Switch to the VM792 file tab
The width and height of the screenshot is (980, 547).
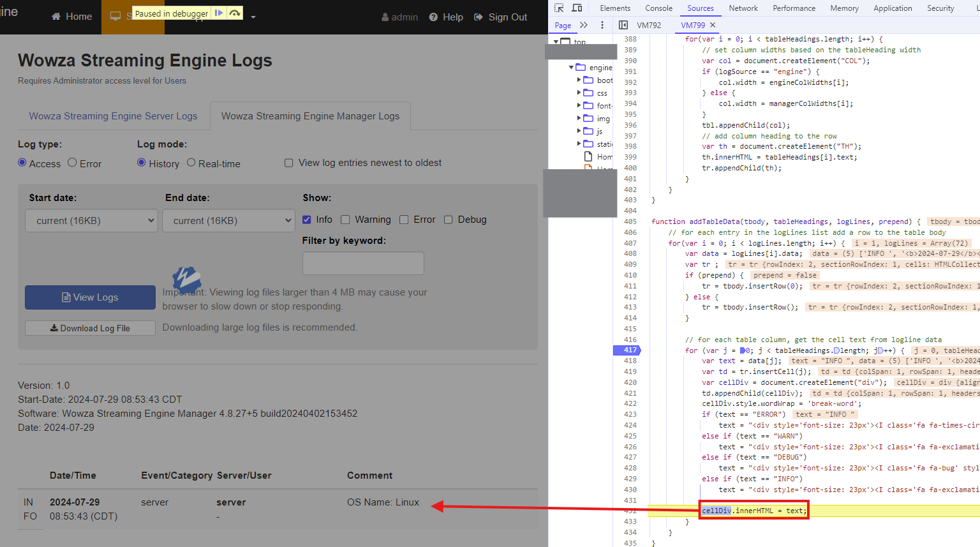click(649, 25)
